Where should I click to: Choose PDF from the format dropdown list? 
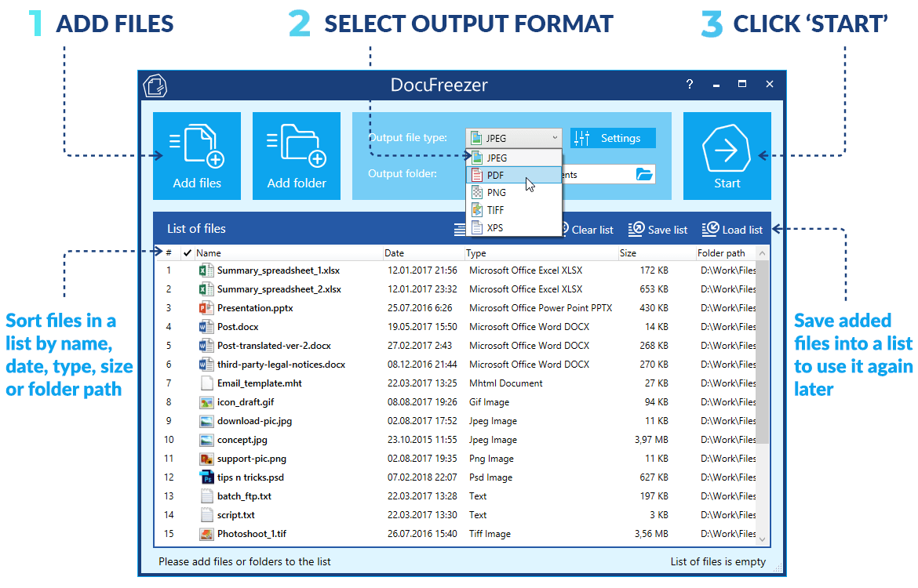click(514, 175)
